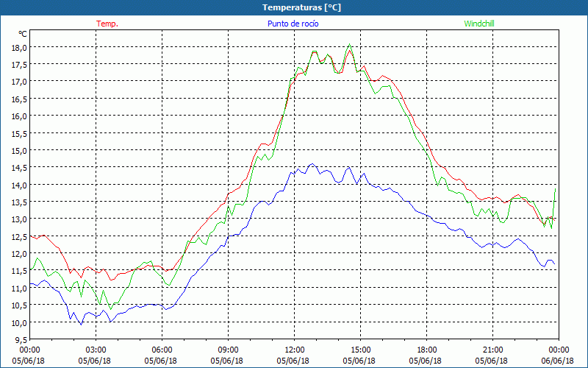Click the 12,0 y-axis value
Viewport: 588px width, 368px height.
coord(20,254)
